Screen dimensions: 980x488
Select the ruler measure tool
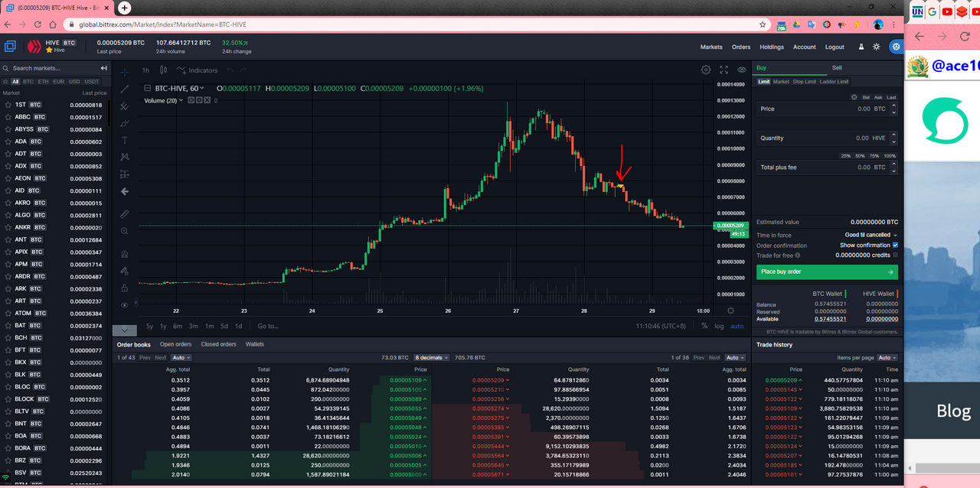pyautogui.click(x=124, y=213)
